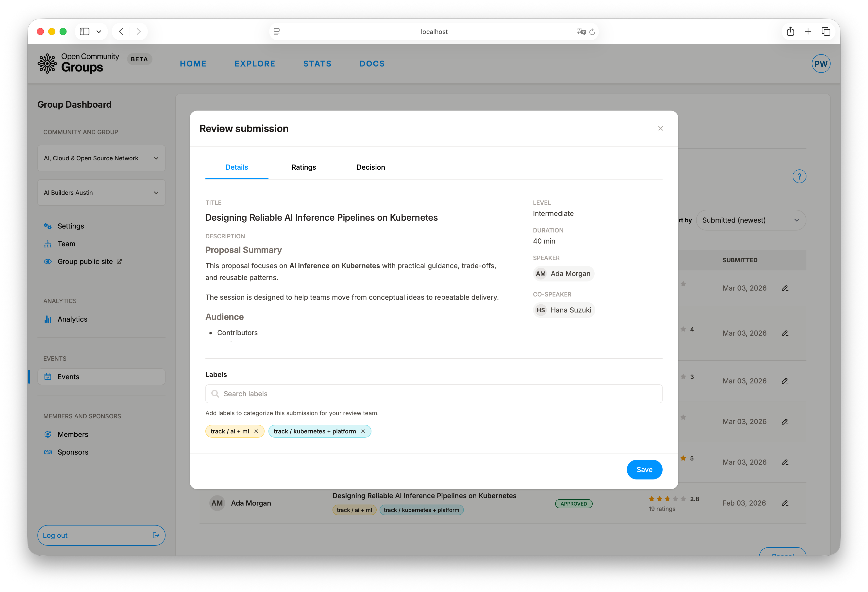The width and height of the screenshot is (868, 592).
Task: Open the Team page in sidebar
Action: click(66, 244)
